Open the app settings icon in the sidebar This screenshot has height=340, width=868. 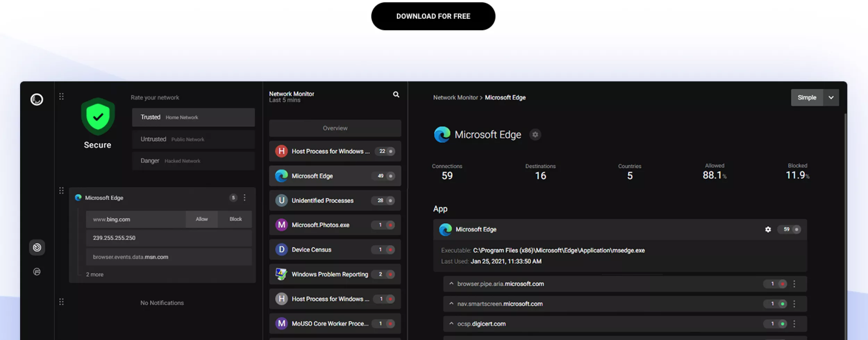(37, 272)
